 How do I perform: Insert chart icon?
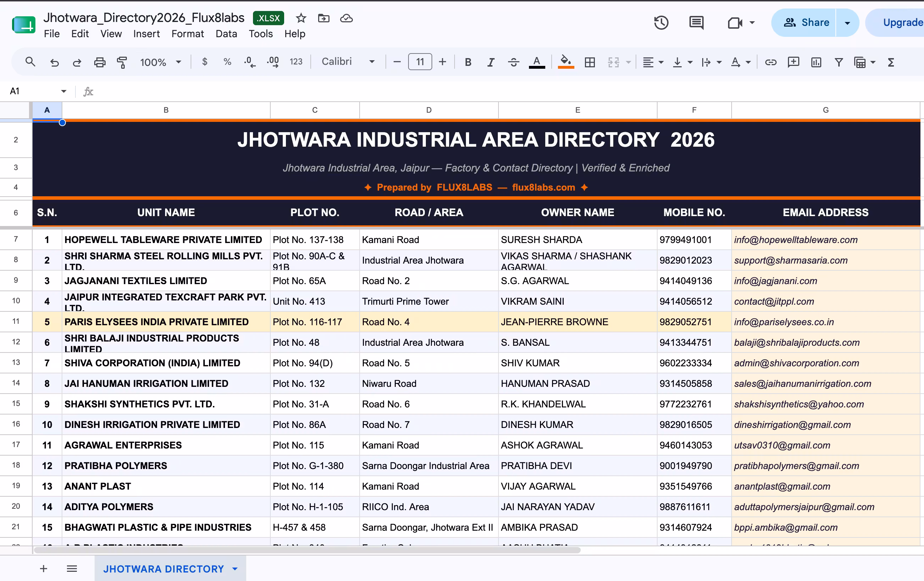point(816,62)
